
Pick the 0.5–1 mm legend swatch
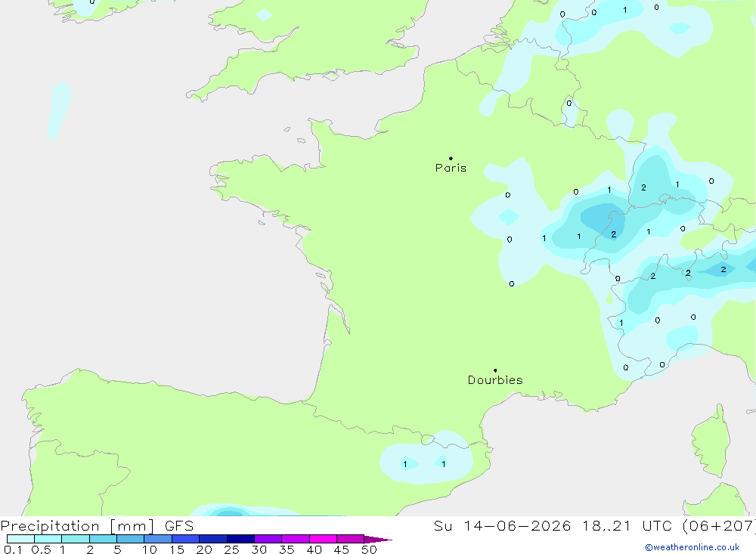click(x=48, y=539)
